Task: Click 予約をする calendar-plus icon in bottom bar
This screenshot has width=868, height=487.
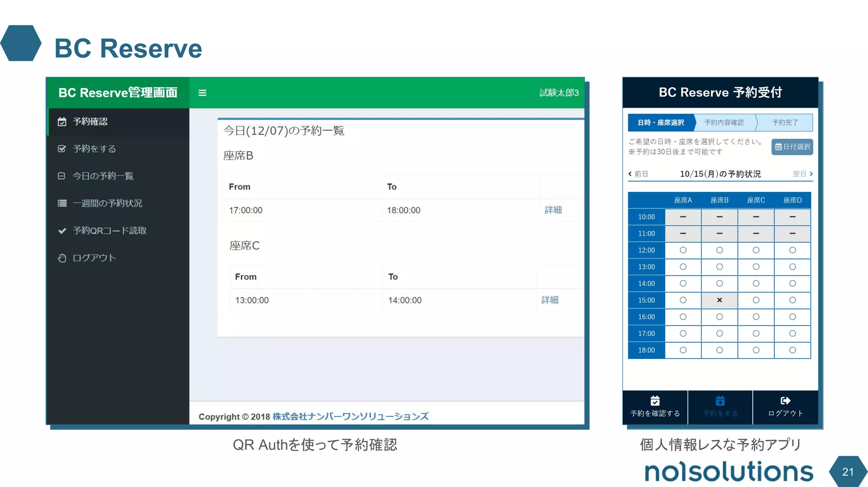Action: 720,401
